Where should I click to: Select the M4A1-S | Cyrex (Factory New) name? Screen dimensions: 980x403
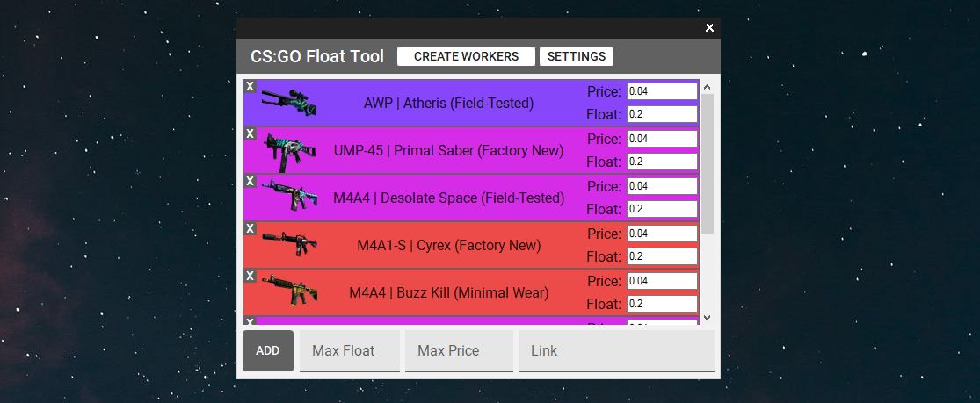(x=449, y=246)
